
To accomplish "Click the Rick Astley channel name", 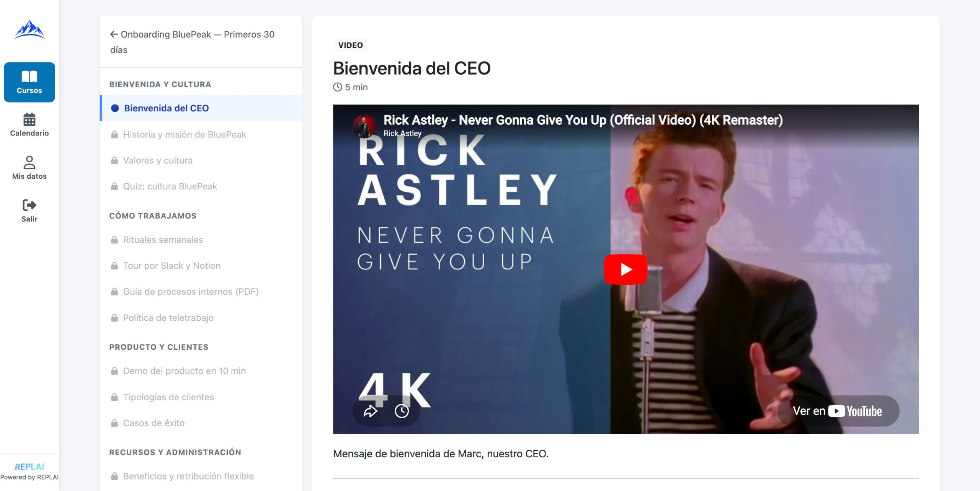I will (x=402, y=133).
